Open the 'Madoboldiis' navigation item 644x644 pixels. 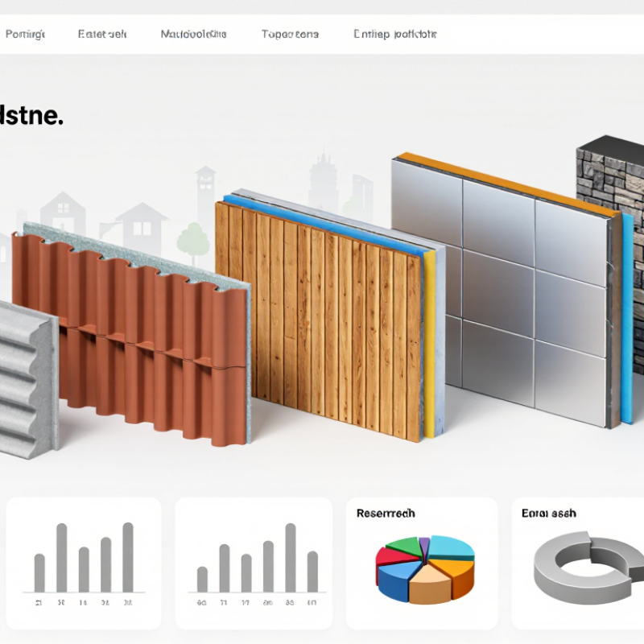[x=193, y=34]
